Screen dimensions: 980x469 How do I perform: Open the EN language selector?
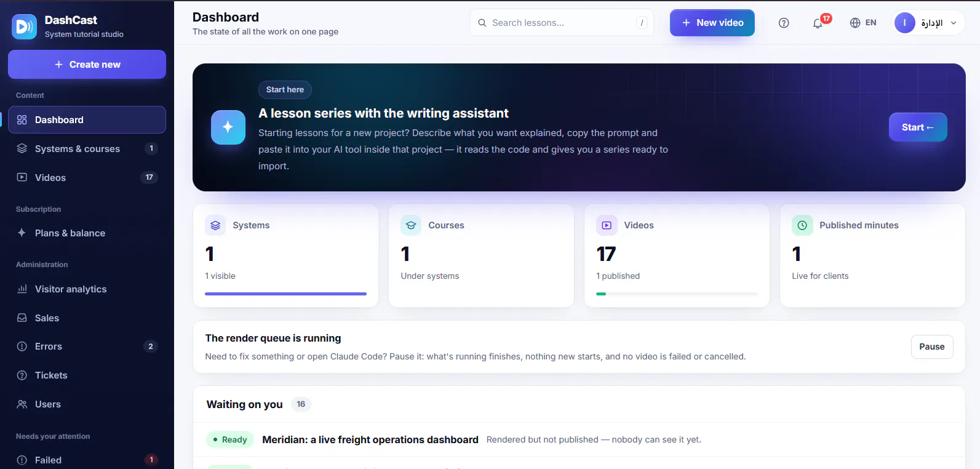click(863, 23)
